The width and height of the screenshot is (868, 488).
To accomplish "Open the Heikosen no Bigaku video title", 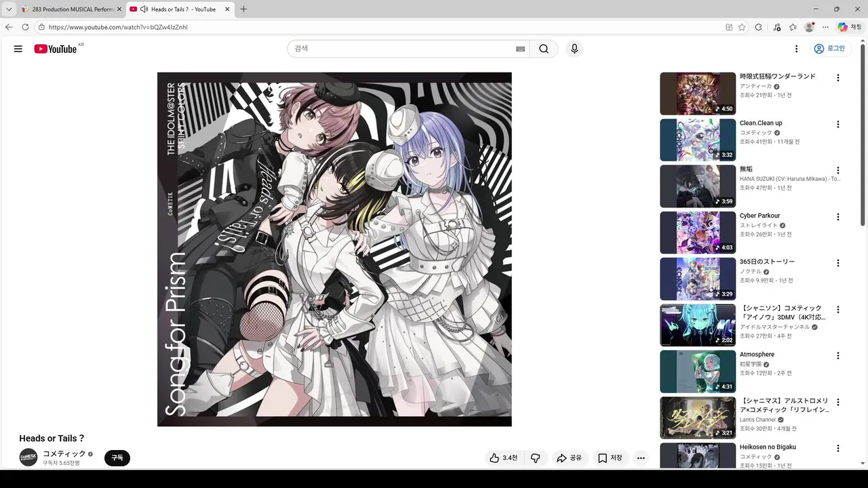I will click(x=768, y=447).
